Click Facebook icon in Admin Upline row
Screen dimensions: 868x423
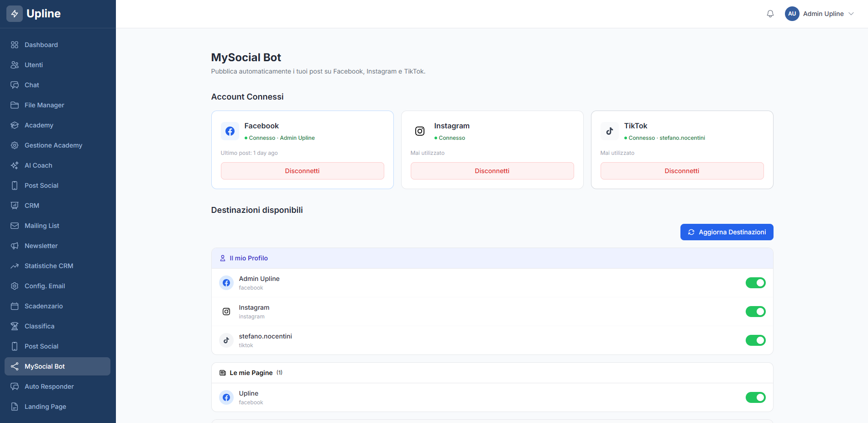226,283
